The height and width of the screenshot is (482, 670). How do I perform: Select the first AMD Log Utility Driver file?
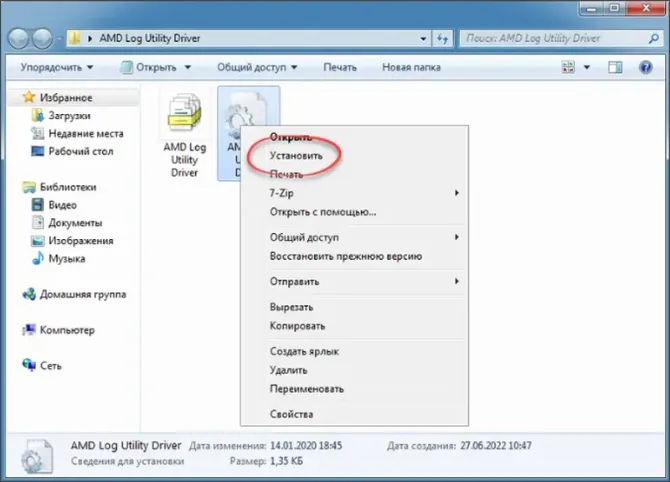click(x=184, y=135)
